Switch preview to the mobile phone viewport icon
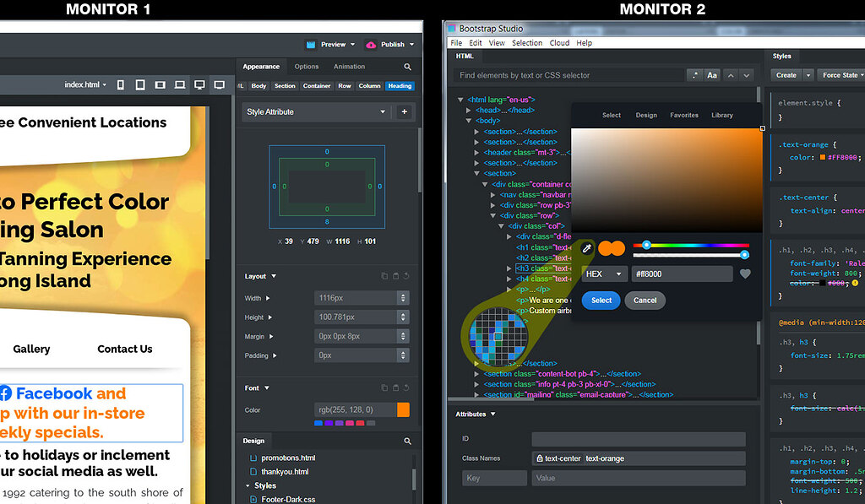 coord(120,84)
